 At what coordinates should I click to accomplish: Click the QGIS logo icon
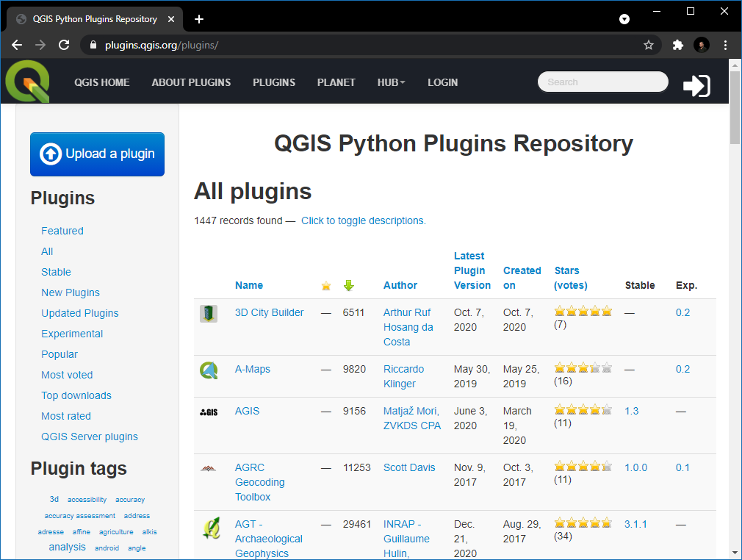pos(27,82)
